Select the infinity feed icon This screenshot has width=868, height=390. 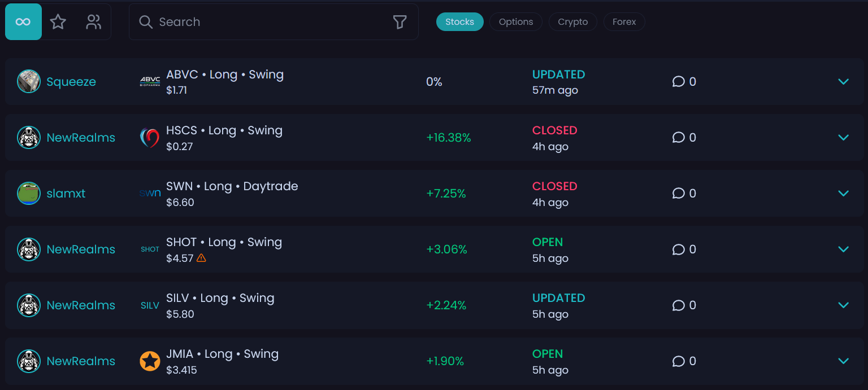coord(23,21)
